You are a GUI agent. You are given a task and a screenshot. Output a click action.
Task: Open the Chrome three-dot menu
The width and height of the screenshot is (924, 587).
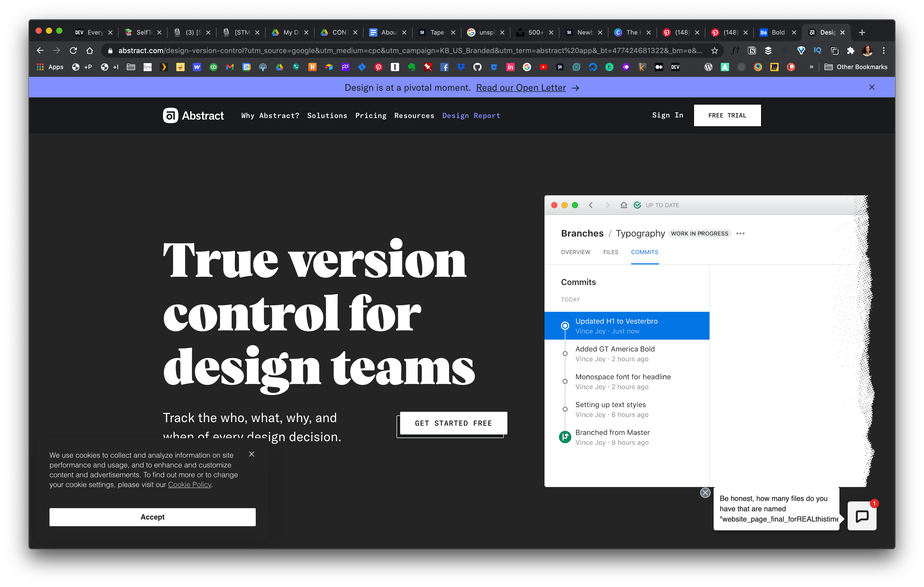pyautogui.click(x=884, y=51)
